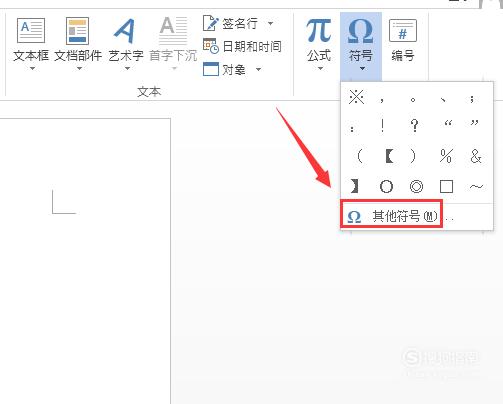Insert a 签名行 signature line

(x=230, y=23)
